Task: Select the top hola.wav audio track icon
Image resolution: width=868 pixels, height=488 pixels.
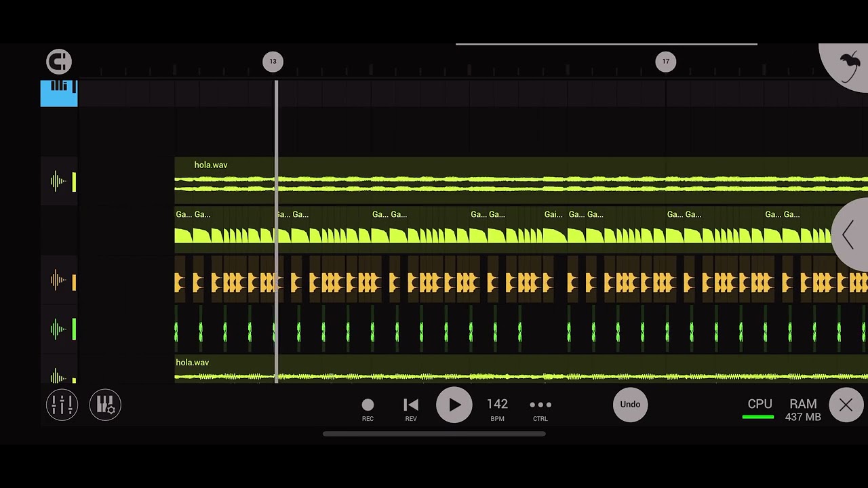Action: (58, 182)
